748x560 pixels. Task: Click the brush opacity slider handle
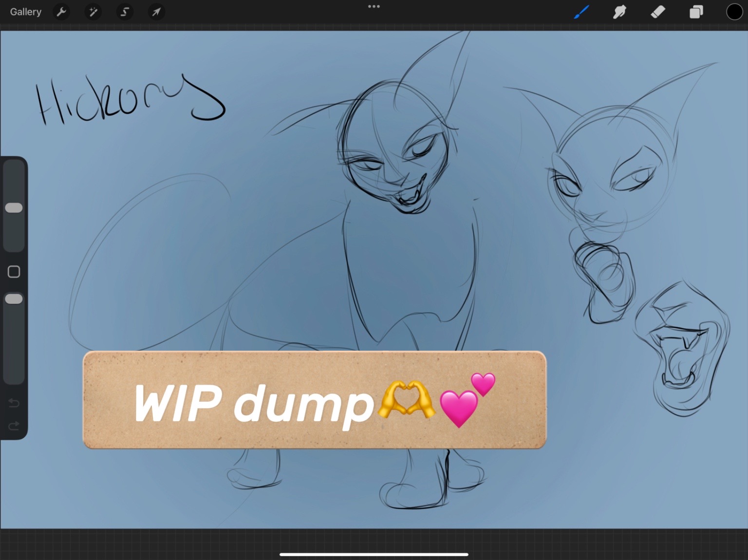[14, 299]
